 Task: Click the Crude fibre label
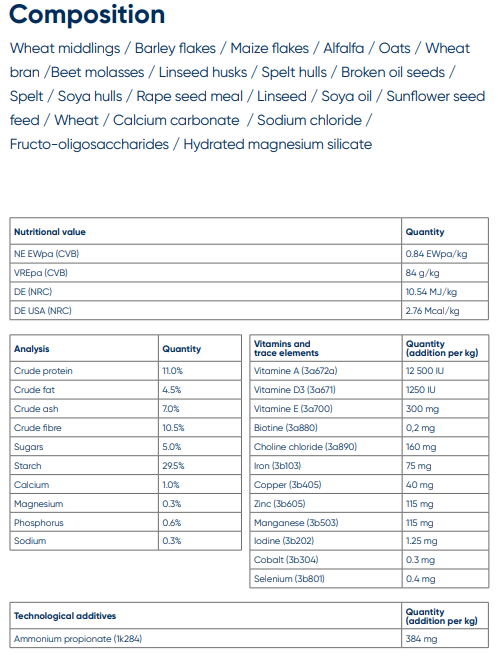point(38,428)
